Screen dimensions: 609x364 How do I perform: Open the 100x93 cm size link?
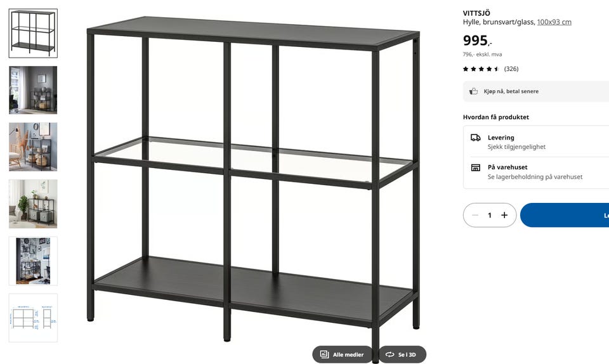pos(554,22)
